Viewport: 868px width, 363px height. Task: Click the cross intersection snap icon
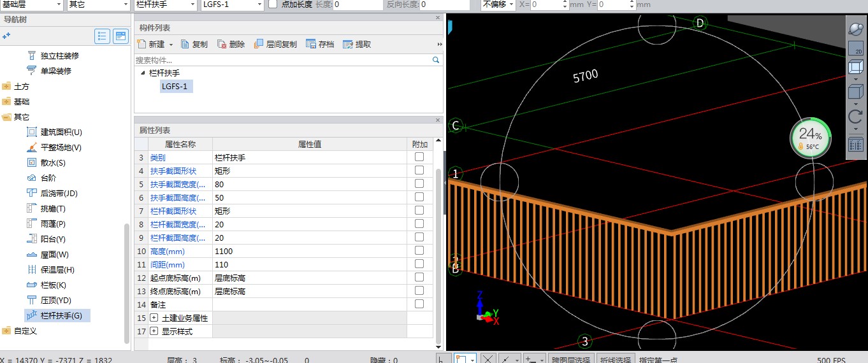(x=487, y=359)
